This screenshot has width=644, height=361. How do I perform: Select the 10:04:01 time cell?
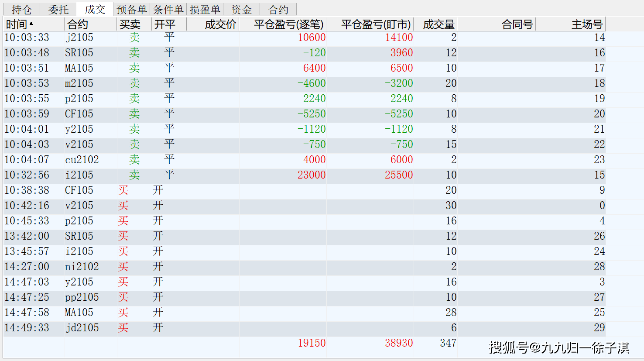[27, 129]
